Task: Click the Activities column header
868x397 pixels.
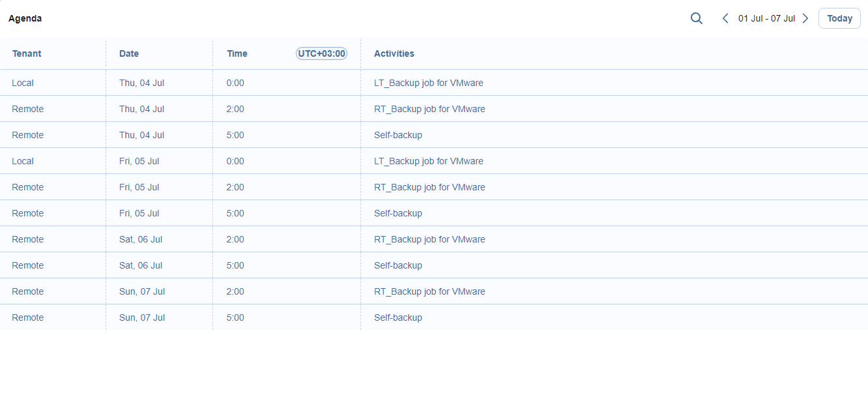Action: coord(394,53)
